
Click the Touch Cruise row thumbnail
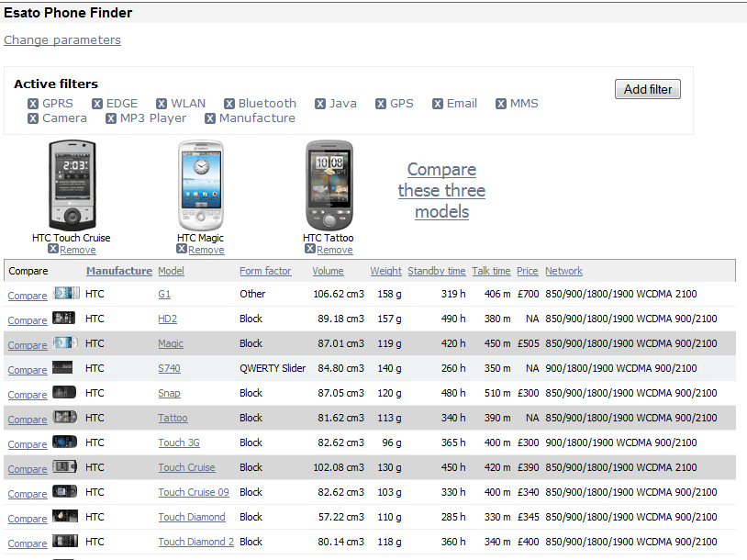click(x=65, y=466)
